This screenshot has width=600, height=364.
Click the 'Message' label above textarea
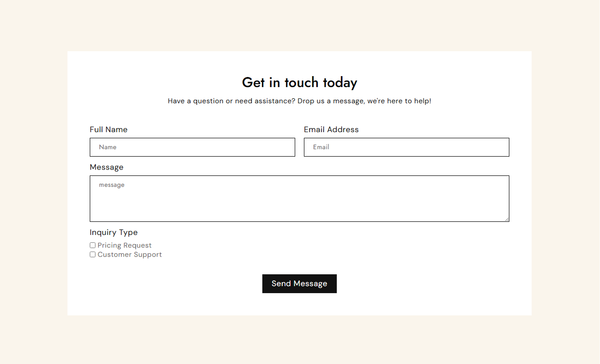coord(106,167)
